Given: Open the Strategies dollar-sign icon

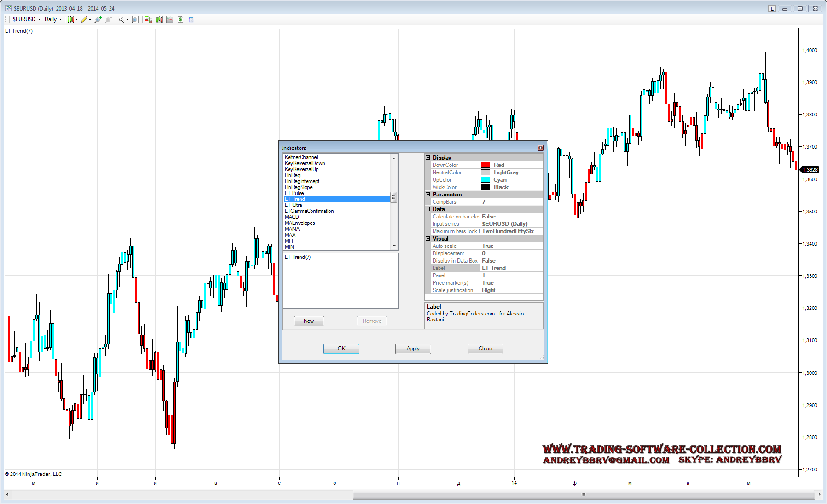Looking at the screenshot, I should tap(180, 19).
